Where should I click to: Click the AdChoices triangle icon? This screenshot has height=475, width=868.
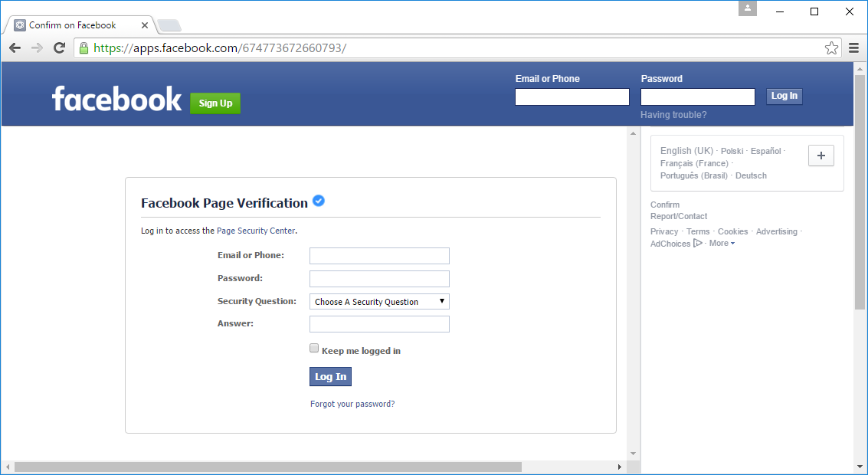pos(697,243)
